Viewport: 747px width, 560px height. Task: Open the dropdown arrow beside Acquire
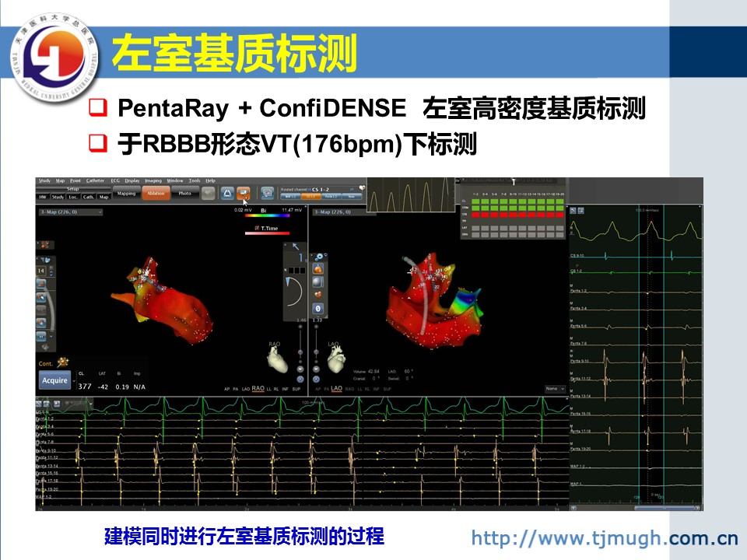pyautogui.click(x=74, y=381)
